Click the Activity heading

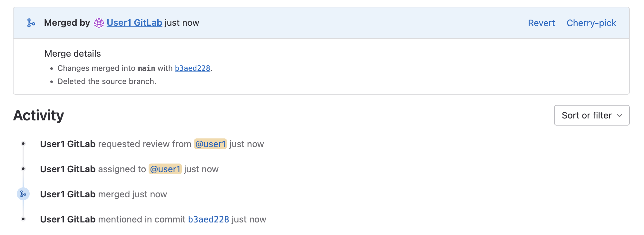pos(39,115)
